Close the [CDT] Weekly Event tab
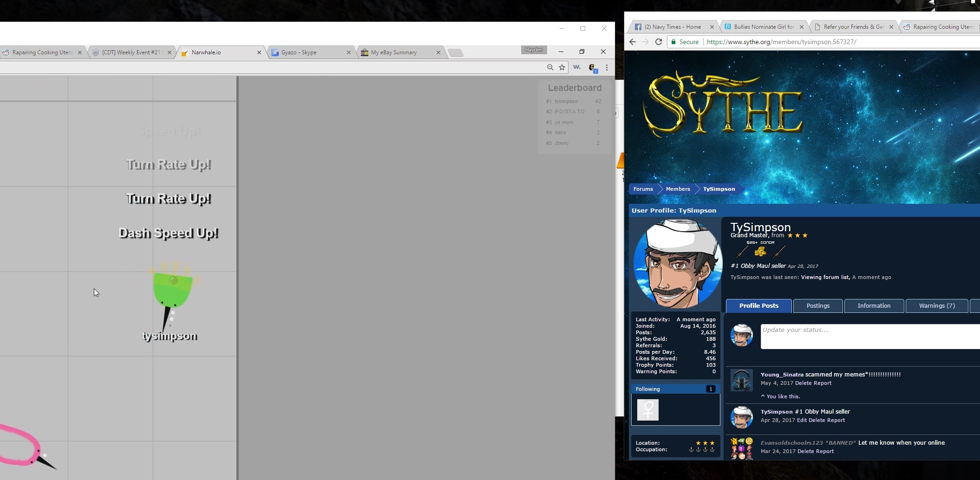The height and width of the screenshot is (480, 980). coord(170,52)
